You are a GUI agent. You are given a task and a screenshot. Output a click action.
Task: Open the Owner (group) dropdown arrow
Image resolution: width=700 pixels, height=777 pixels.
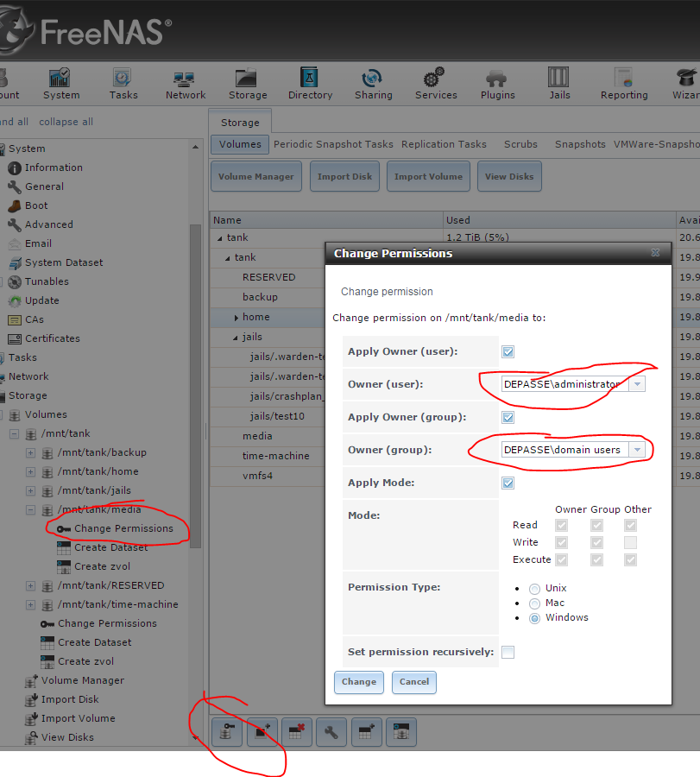point(637,450)
